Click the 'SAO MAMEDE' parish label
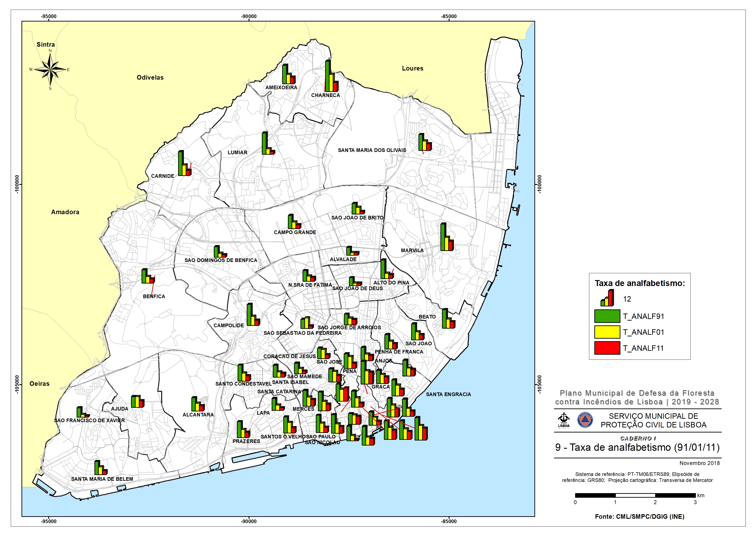The image size is (756, 535). click(x=305, y=377)
